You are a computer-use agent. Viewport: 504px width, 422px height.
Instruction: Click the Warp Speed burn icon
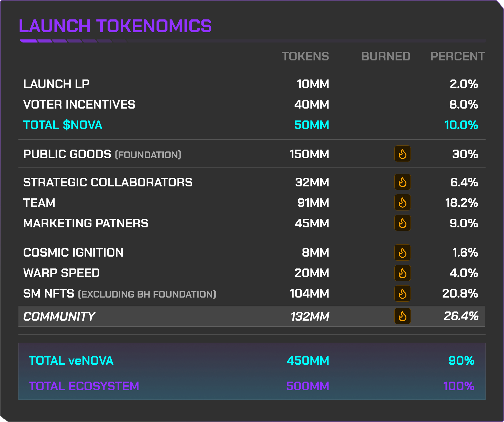click(x=402, y=273)
